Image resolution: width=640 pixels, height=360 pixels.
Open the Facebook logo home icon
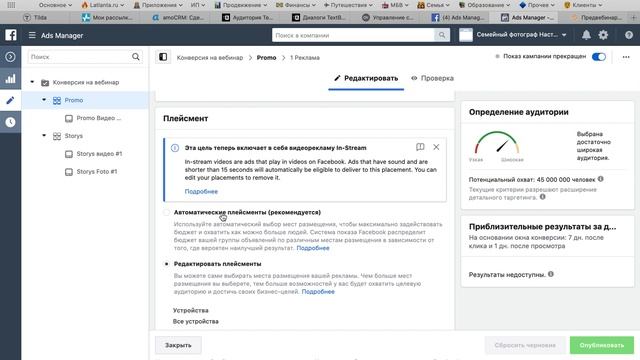[x=11, y=35]
